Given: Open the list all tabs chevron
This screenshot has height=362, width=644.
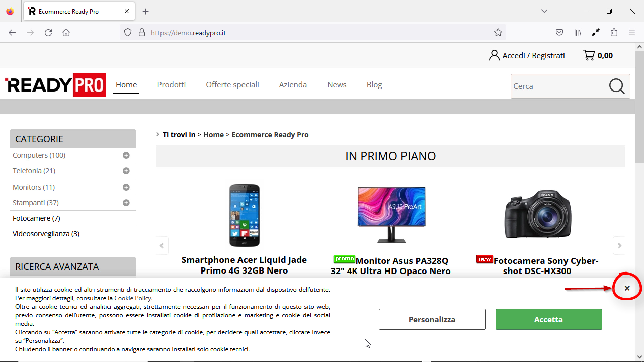Looking at the screenshot, I should 544,11.
